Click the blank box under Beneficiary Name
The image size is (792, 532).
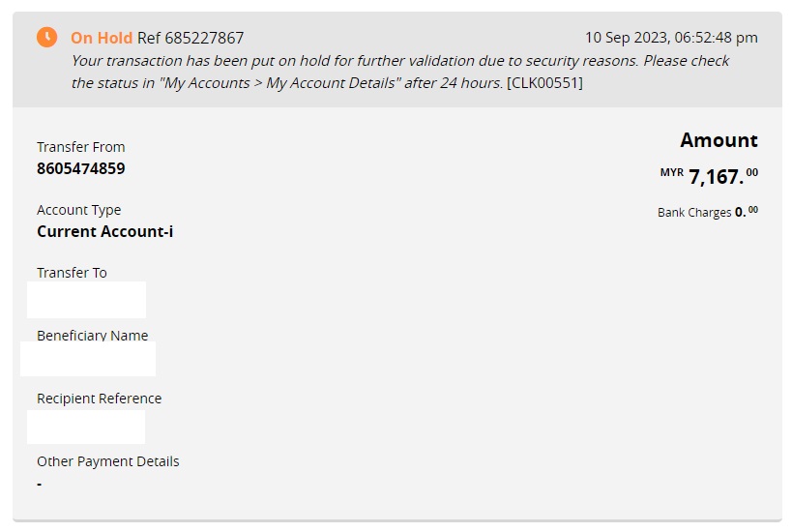(88, 359)
